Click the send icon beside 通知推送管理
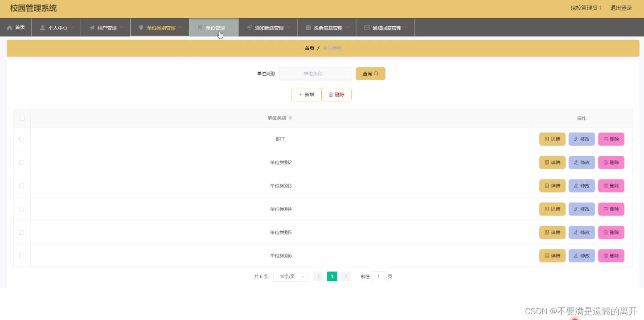The image size is (644, 320). click(249, 28)
